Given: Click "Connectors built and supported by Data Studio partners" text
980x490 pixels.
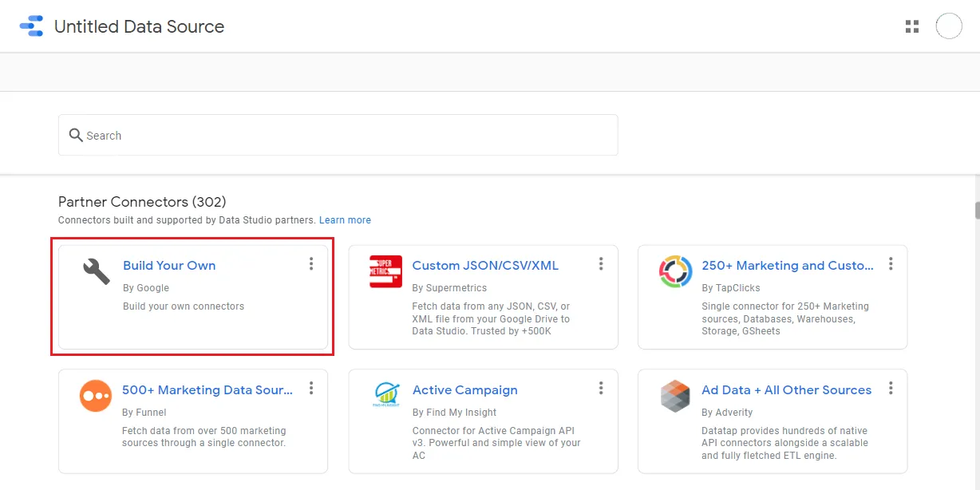Looking at the screenshot, I should tap(187, 220).
